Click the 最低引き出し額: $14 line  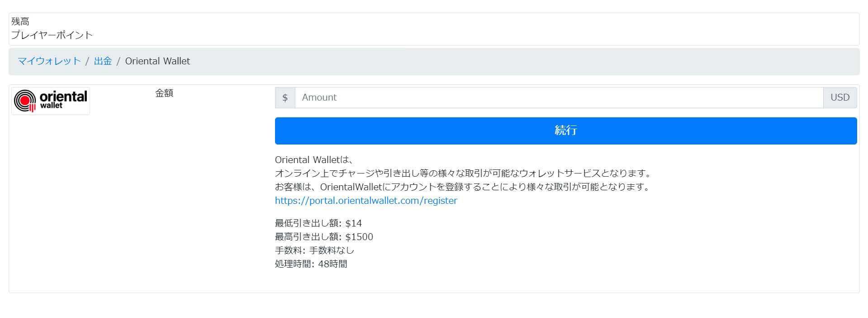point(318,223)
